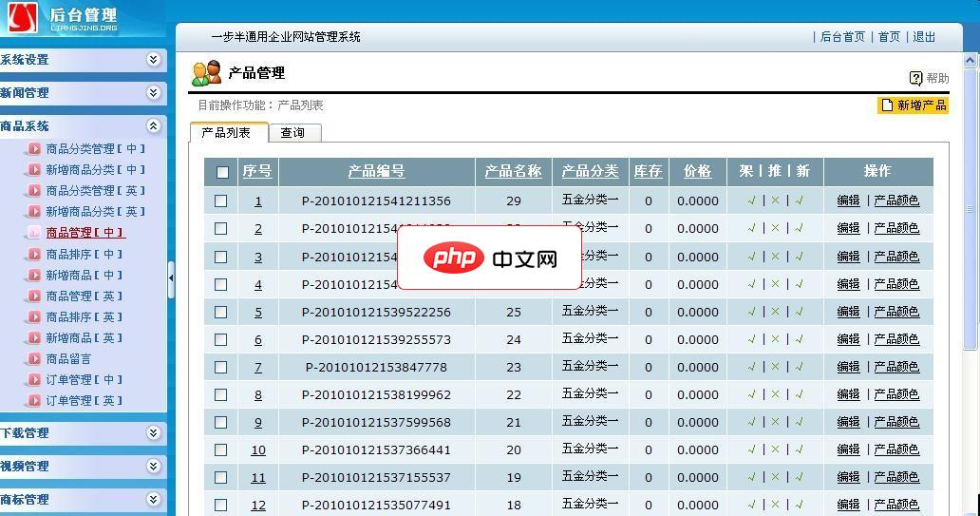
Task: Expand 新闻管理 menu section
Action: [153, 92]
